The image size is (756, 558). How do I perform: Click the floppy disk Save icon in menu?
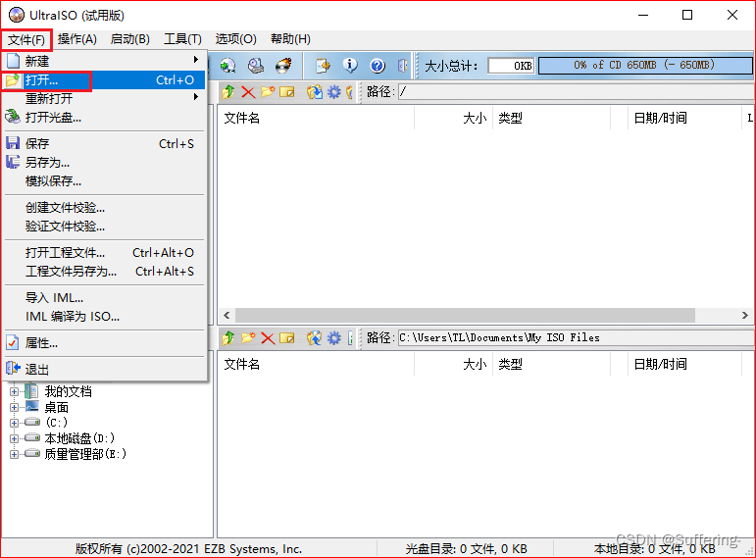13,143
